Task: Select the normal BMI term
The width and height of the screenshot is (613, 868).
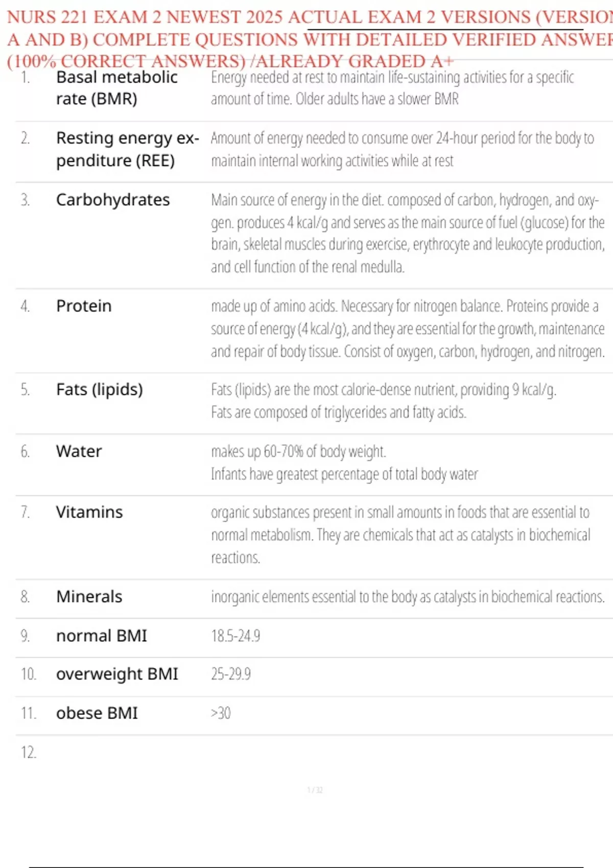Action: coord(102,636)
